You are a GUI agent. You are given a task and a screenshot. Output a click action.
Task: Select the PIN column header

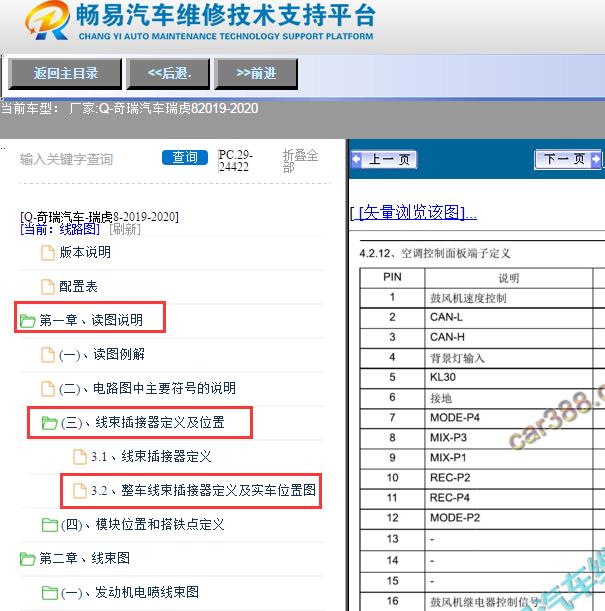tap(392, 277)
